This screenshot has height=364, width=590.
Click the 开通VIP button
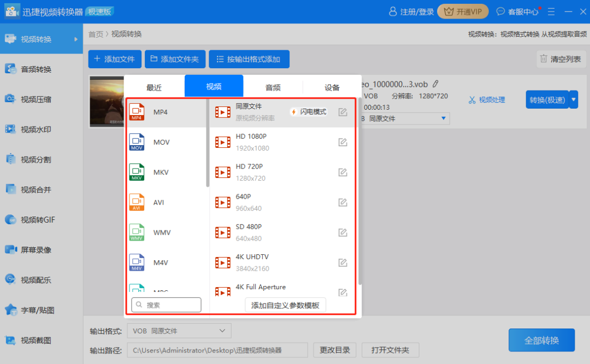tap(463, 11)
